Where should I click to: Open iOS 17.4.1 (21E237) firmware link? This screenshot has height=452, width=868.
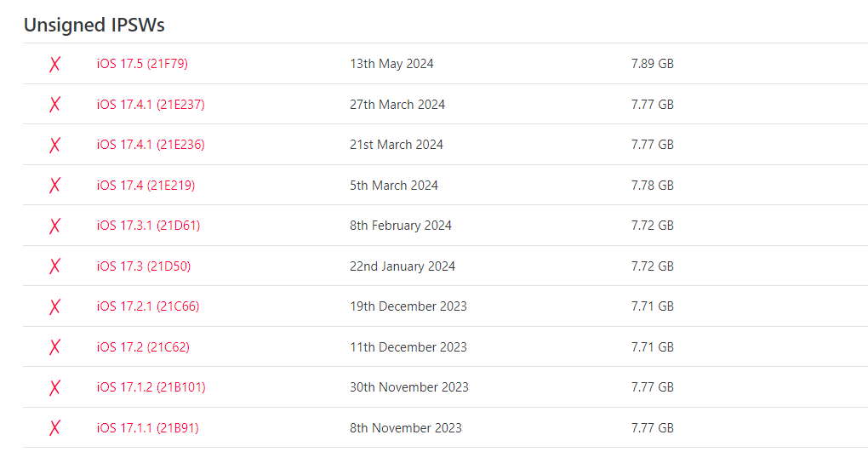[151, 105]
